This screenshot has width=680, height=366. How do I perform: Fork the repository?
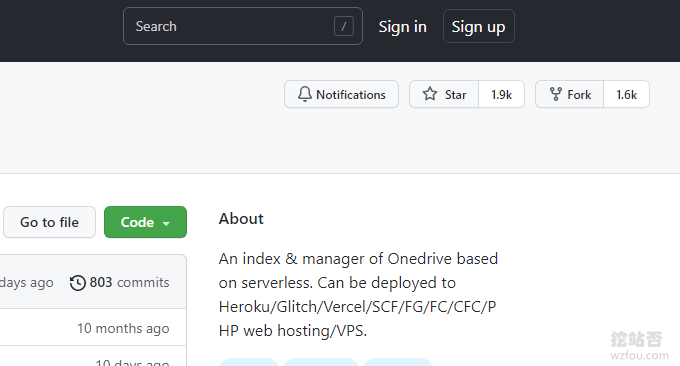coord(569,94)
